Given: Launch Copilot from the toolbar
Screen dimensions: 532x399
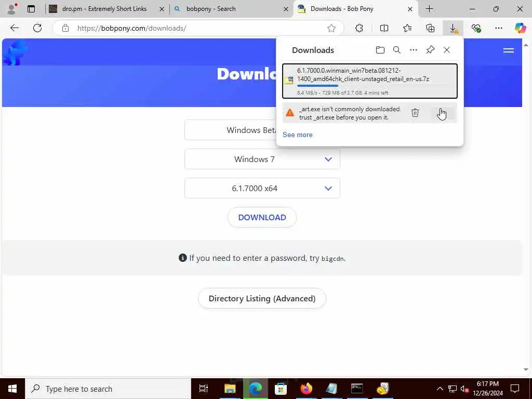Looking at the screenshot, I should pos(520,28).
